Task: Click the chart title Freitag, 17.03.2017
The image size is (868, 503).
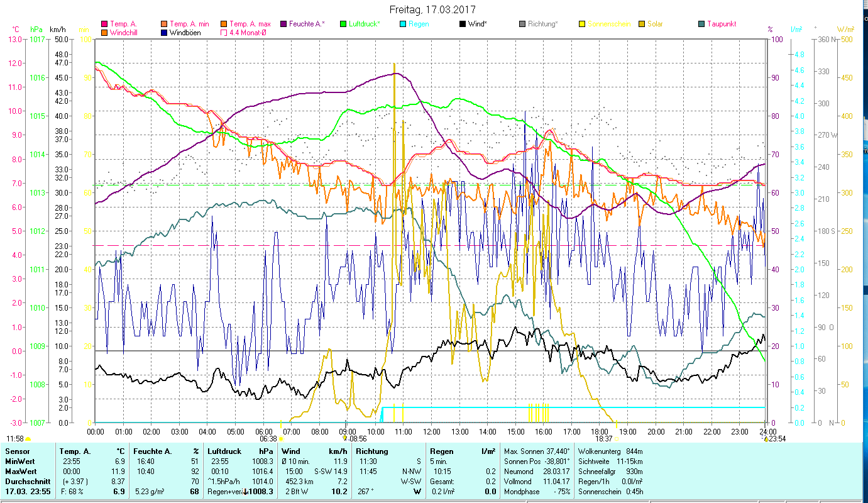Action: point(432,9)
